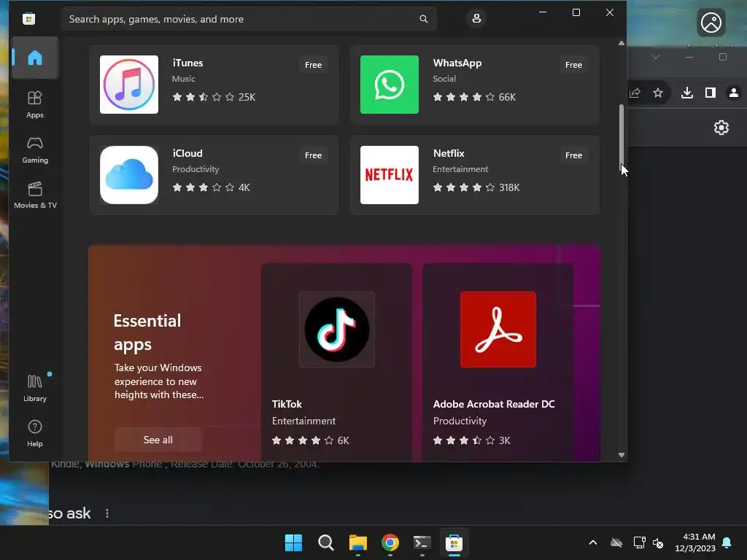The image size is (747, 560).
Task: Bookmark page with Chrome star icon
Action: pos(658,93)
